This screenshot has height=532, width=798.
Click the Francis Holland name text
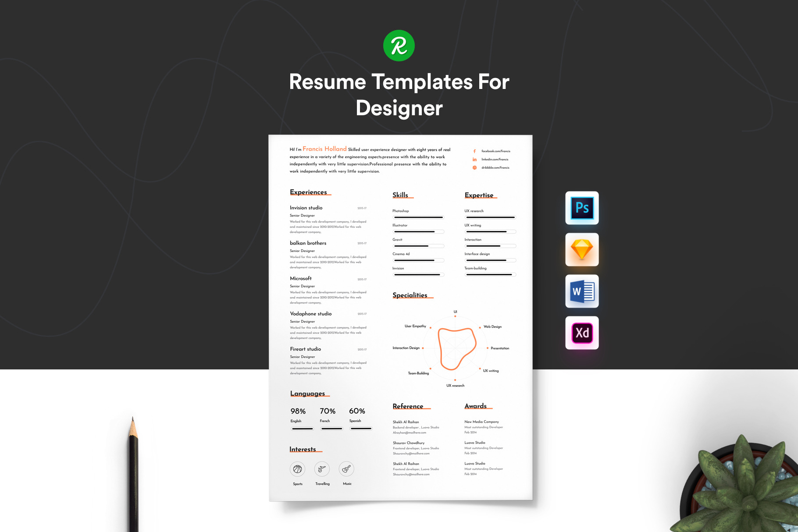coord(324,149)
